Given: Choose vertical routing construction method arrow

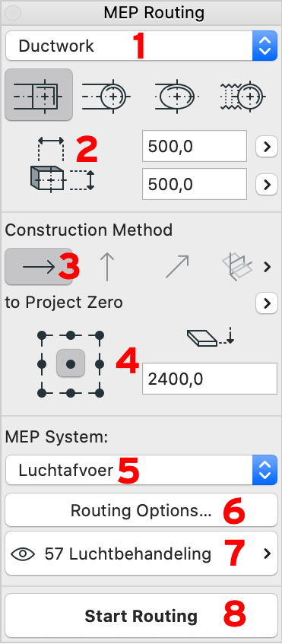Looking at the screenshot, I should (106, 267).
